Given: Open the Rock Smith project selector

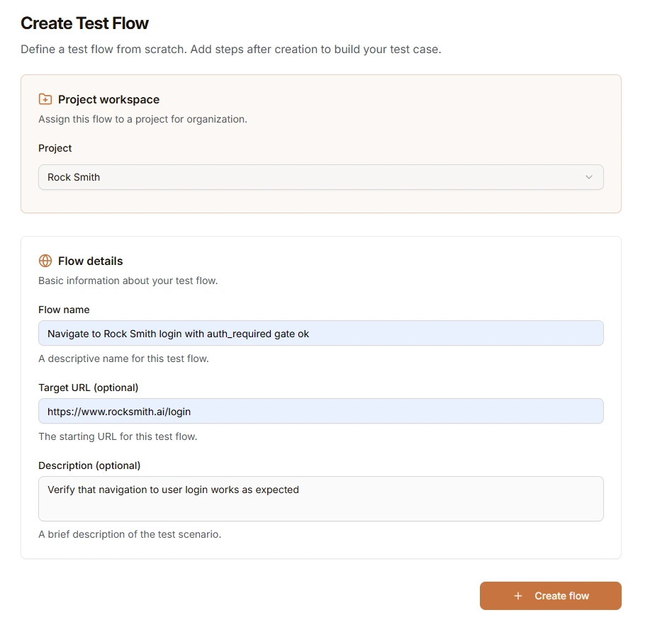Looking at the screenshot, I should (320, 177).
